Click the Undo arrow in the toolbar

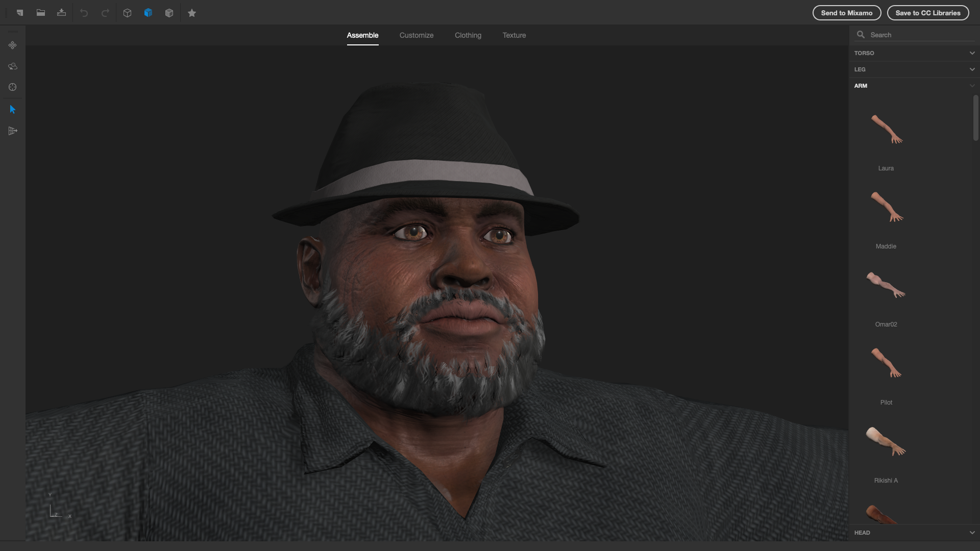click(x=84, y=13)
